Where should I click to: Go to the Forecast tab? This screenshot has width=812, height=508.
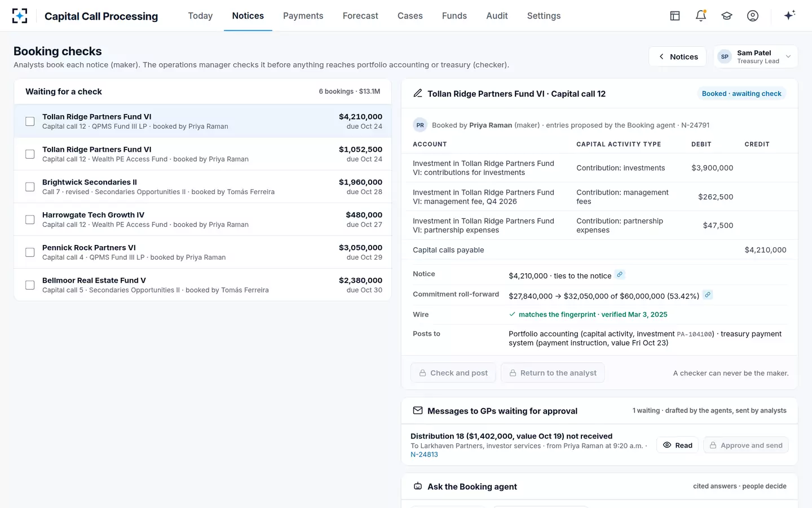[360, 16]
